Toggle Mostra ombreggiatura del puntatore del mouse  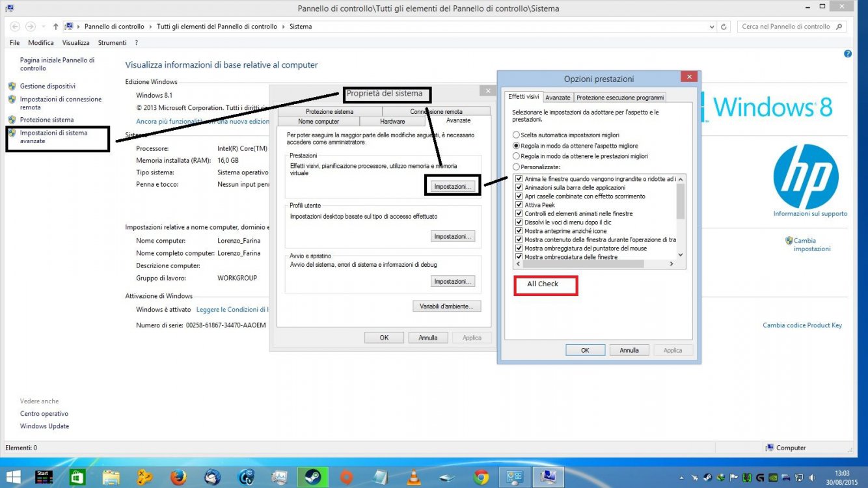coord(519,249)
